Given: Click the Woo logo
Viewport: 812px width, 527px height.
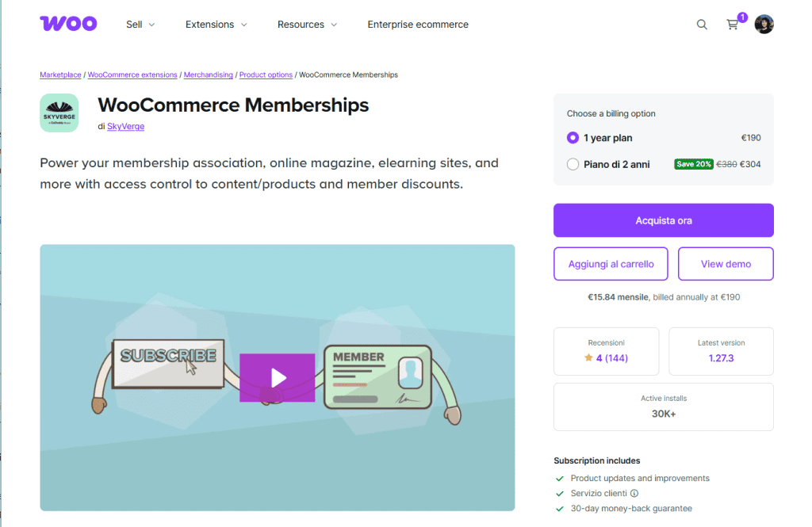Looking at the screenshot, I should click(x=68, y=23).
